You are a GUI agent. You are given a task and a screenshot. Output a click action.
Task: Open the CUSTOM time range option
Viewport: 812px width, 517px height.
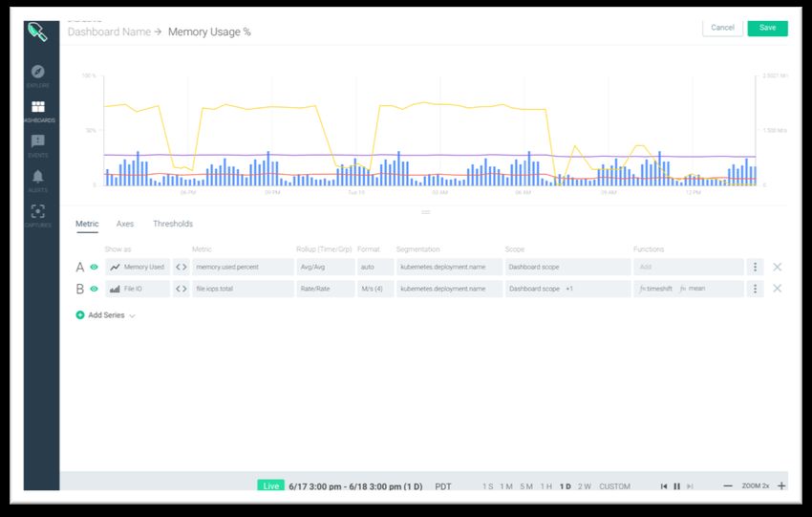tap(614, 486)
